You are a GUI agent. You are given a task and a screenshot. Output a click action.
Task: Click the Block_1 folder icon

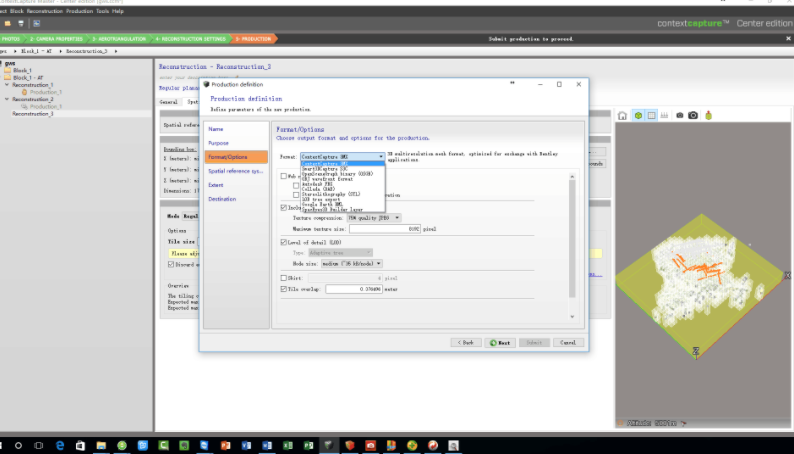(8, 70)
